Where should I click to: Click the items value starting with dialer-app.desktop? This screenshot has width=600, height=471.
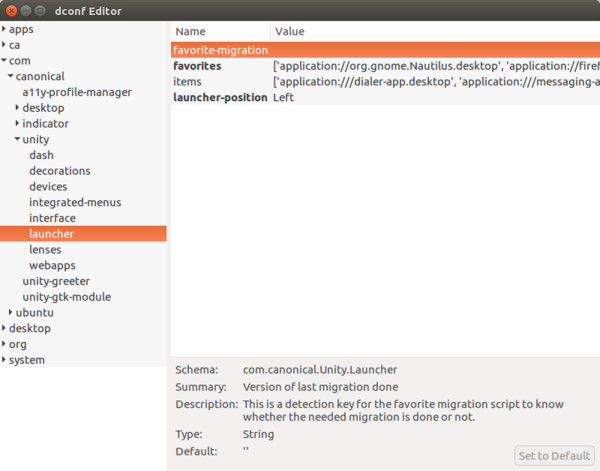(436, 81)
